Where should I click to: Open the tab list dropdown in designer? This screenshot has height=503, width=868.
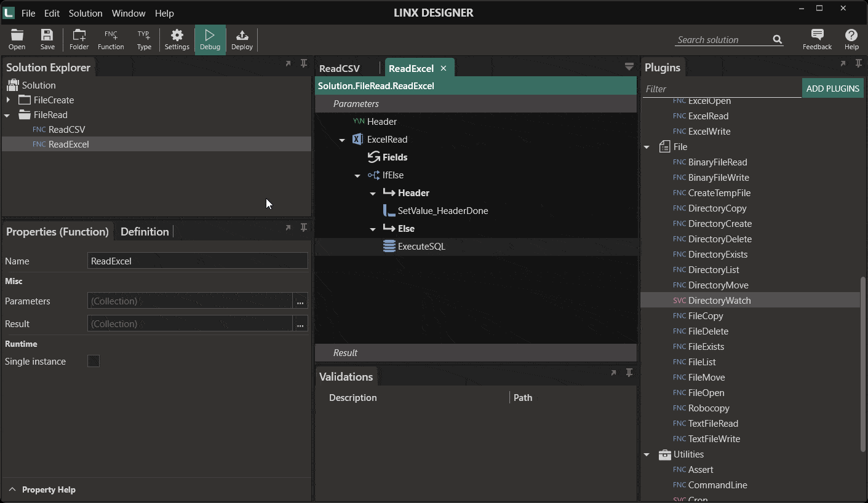point(629,66)
